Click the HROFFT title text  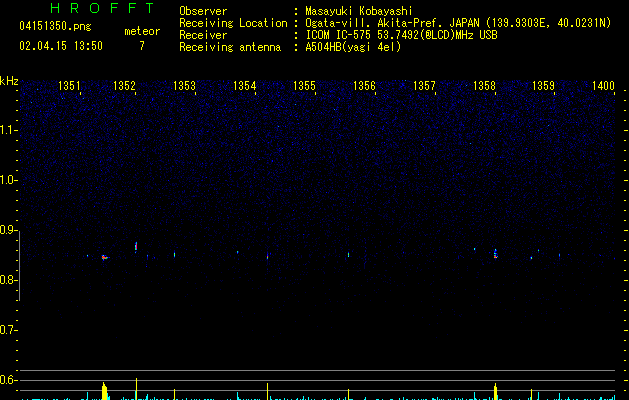coord(103,8)
